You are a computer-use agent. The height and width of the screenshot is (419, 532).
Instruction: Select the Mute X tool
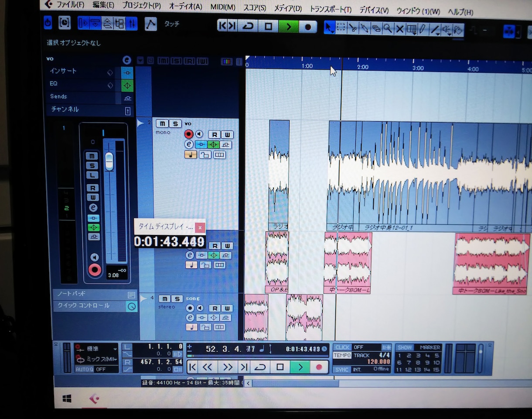coord(399,30)
